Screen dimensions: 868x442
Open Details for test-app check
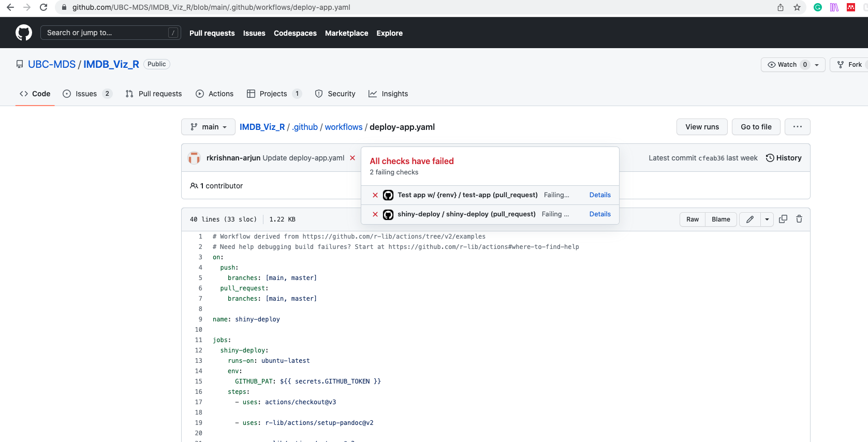point(600,195)
